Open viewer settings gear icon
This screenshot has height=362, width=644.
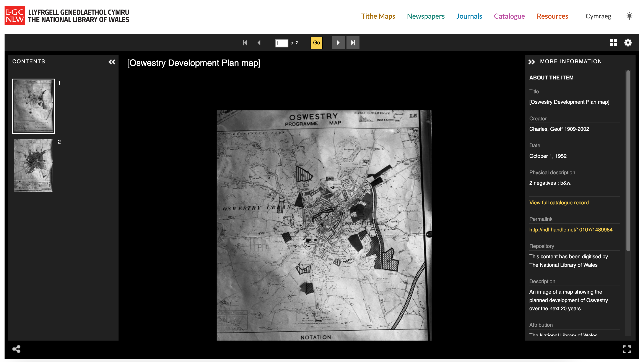(x=628, y=43)
